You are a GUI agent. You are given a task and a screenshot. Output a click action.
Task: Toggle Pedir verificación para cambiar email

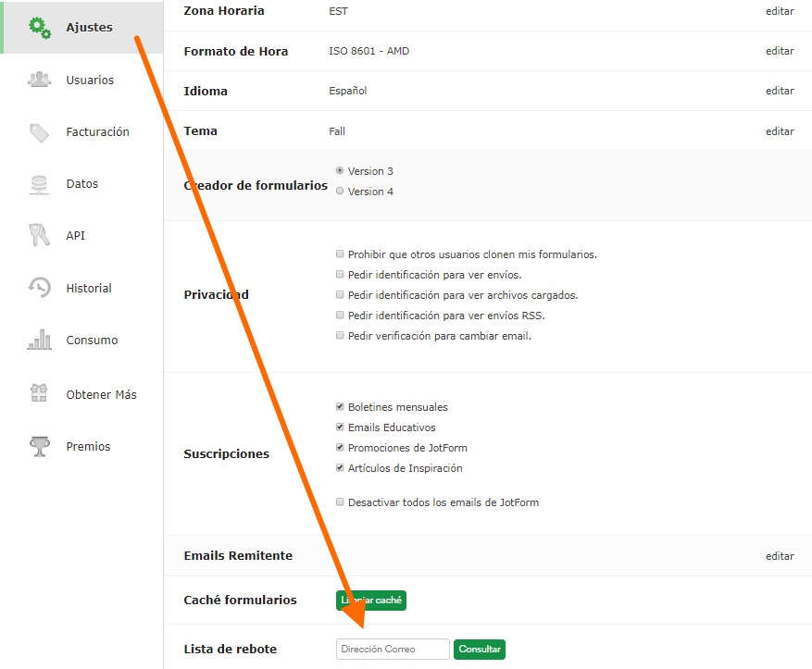tap(340, 336)
